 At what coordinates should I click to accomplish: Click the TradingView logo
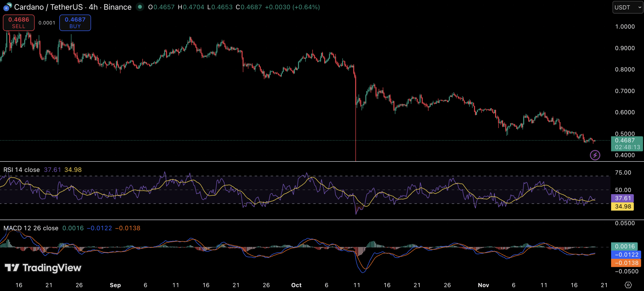43,268
